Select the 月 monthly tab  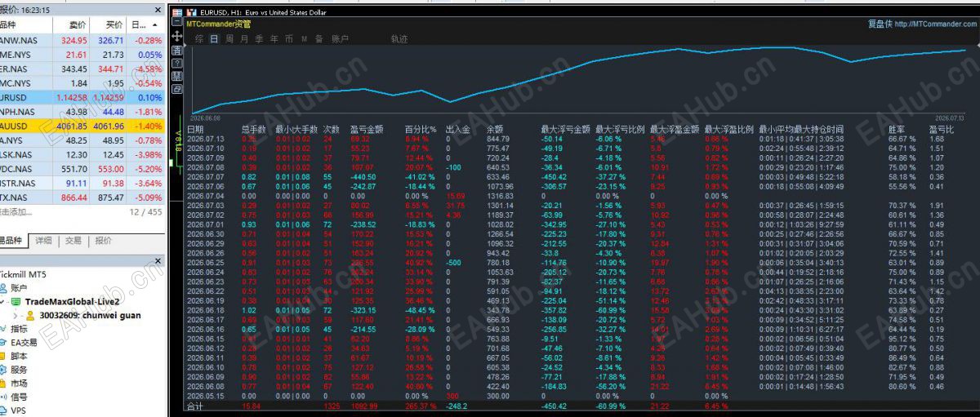pos(244,38)
